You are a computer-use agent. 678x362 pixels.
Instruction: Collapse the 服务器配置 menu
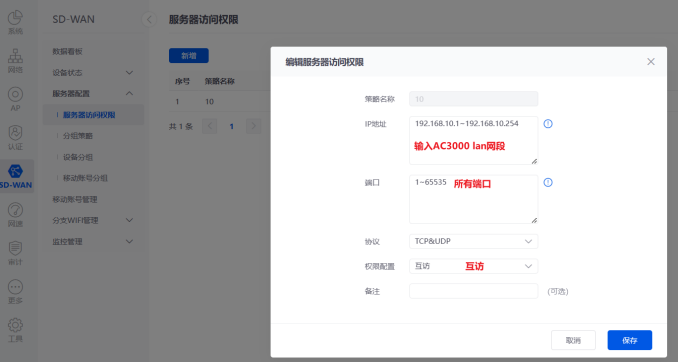click(93, 93)
